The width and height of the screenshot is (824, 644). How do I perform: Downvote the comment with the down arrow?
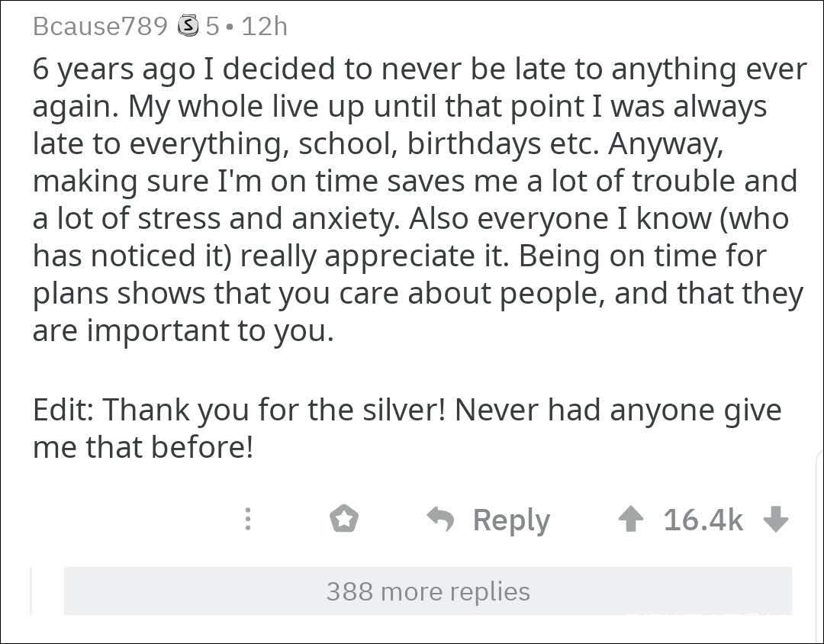[x=776, y=520]
